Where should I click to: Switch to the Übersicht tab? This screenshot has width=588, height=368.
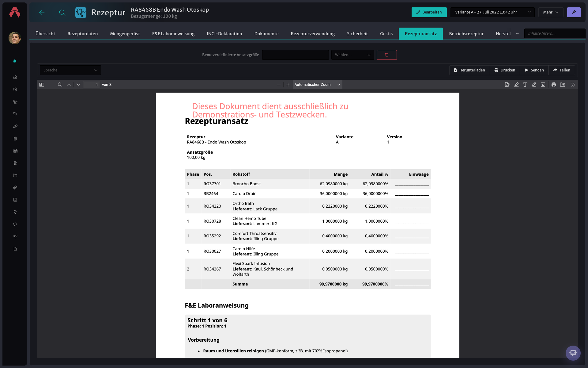(x=45, y=34)
